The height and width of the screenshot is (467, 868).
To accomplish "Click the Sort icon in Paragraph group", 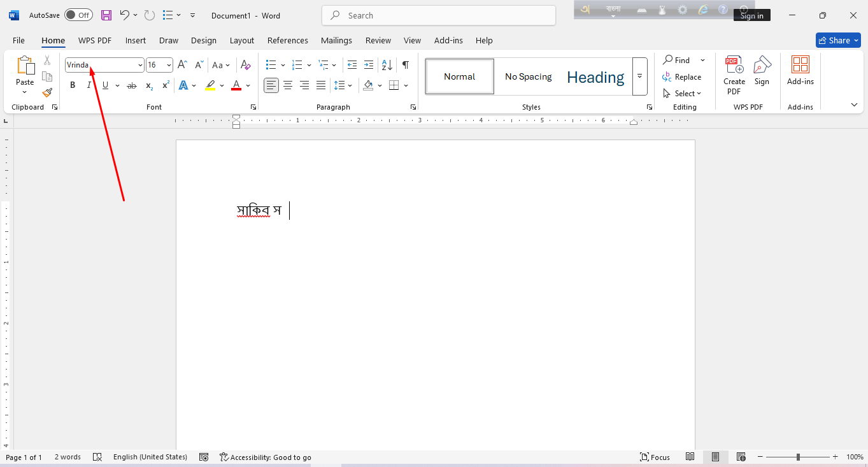I will [387, 65].
